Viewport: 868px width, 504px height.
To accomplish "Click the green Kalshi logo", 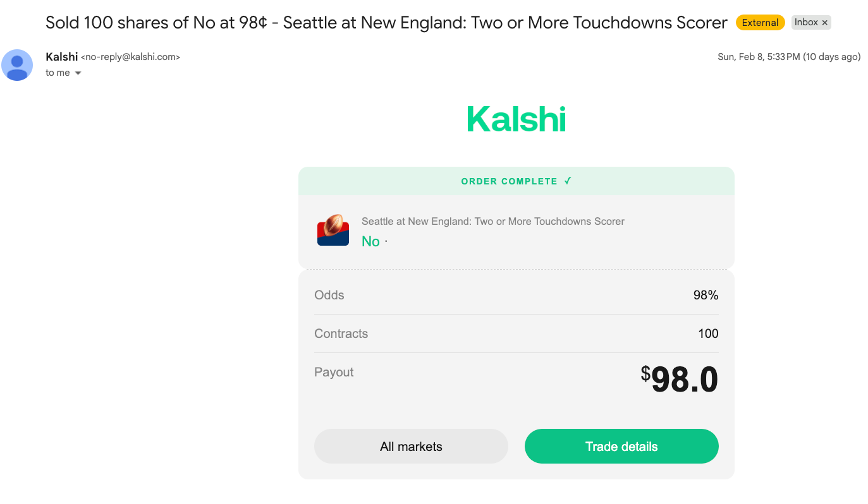I will (x=516, y=119).
